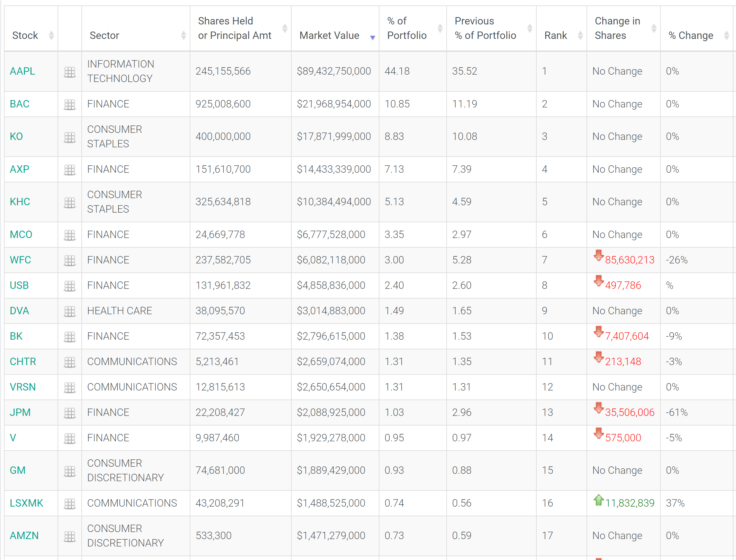Open the grid icon in the KO row

pos(70,137)
